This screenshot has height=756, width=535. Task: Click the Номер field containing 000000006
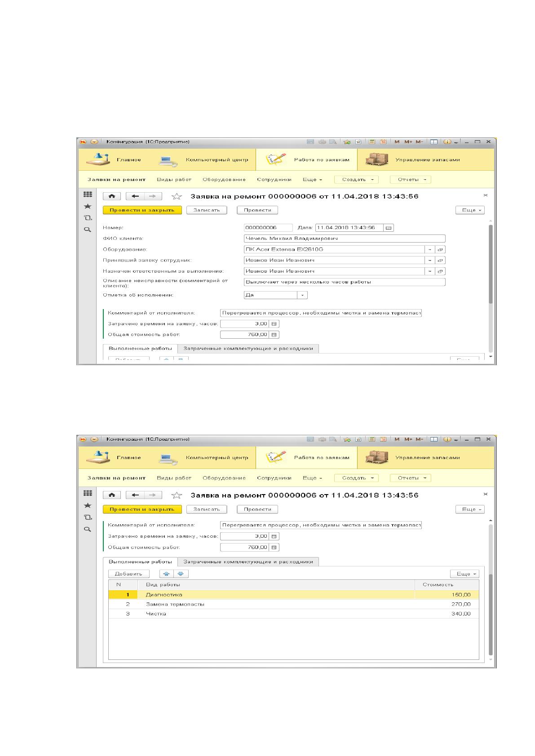point(268,228)
